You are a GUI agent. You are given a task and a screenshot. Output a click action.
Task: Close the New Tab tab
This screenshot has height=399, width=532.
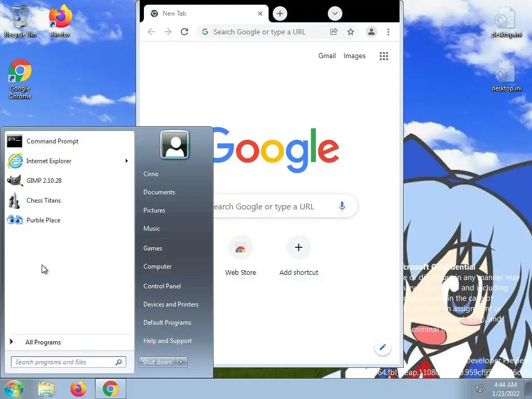click(260, 14)
